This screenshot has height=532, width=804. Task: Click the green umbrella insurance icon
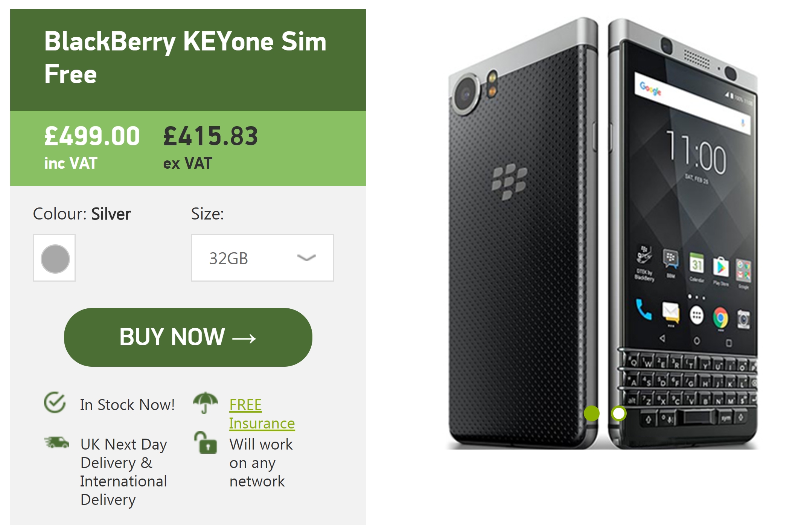[x=205, y=402]
